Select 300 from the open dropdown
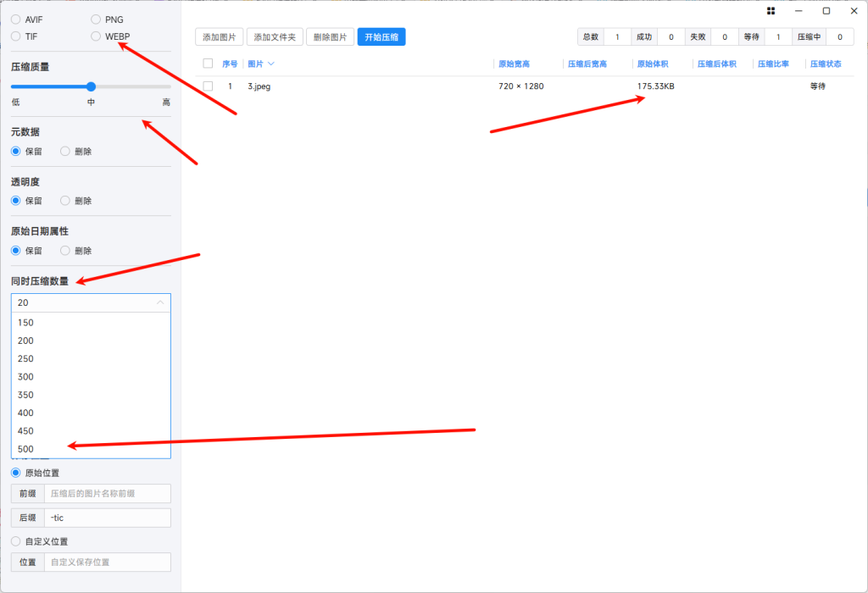The width and height of the screenshot is (868, 593). 26,377
